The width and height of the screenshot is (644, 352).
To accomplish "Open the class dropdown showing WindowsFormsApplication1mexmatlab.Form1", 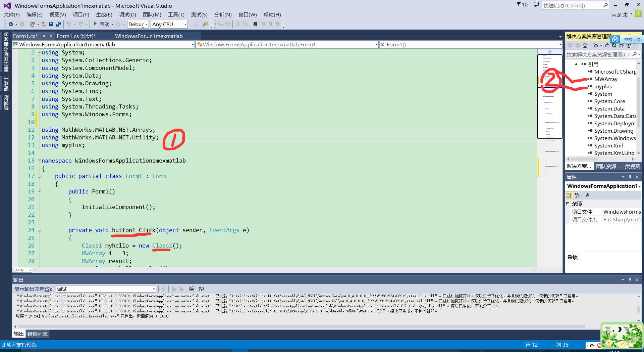I will click(287, 44).
